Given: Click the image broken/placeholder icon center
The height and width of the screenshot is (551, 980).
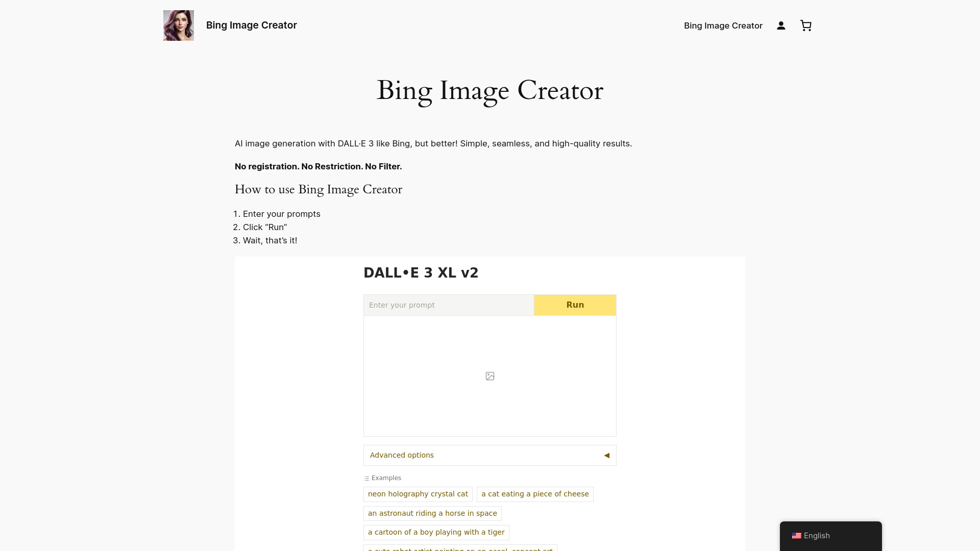Looking at the screenshot, I should coord(490,375).
